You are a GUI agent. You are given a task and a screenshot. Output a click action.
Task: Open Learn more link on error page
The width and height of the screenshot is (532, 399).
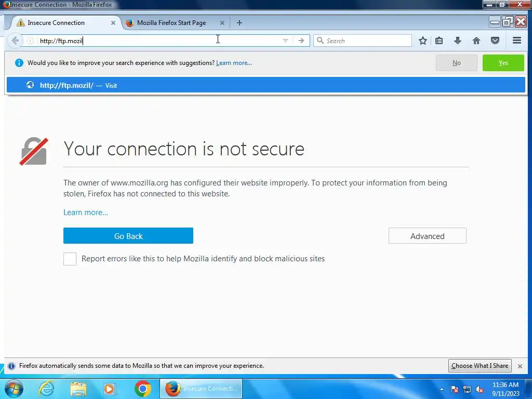point(86,212)
